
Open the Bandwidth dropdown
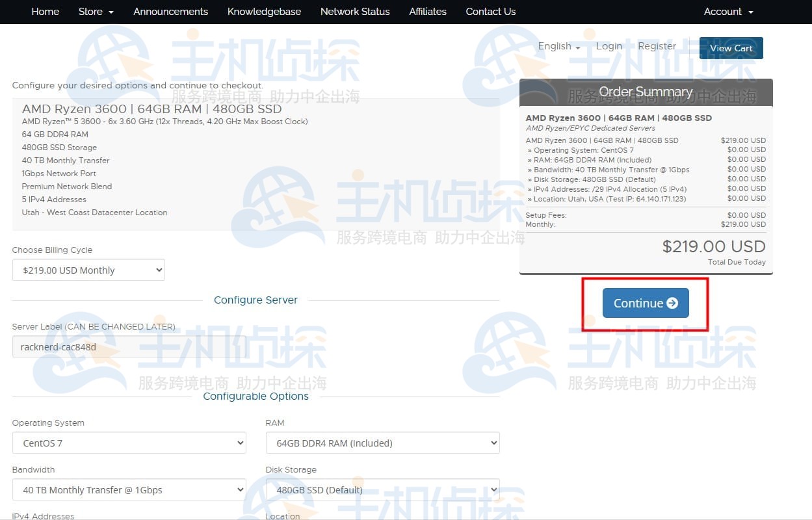(129, 490)
